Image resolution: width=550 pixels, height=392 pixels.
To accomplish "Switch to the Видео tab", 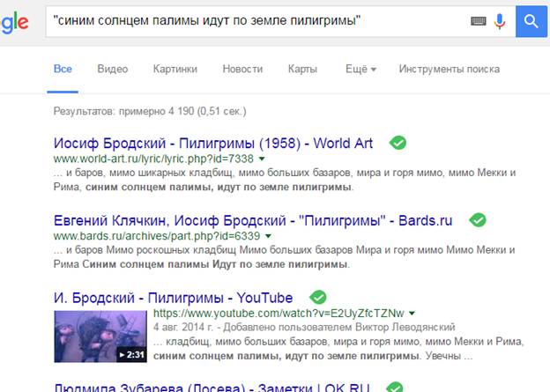I will [x=112, y=69].
